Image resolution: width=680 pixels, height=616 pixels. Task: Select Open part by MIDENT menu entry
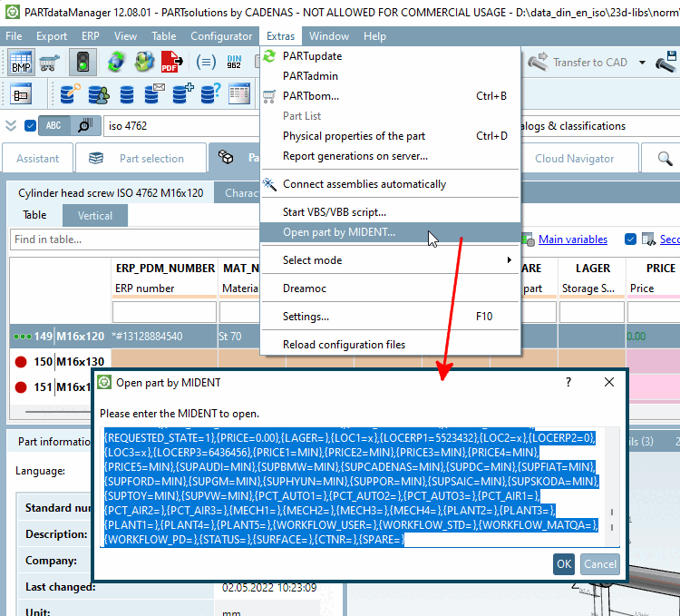click(x=390, y=232)
